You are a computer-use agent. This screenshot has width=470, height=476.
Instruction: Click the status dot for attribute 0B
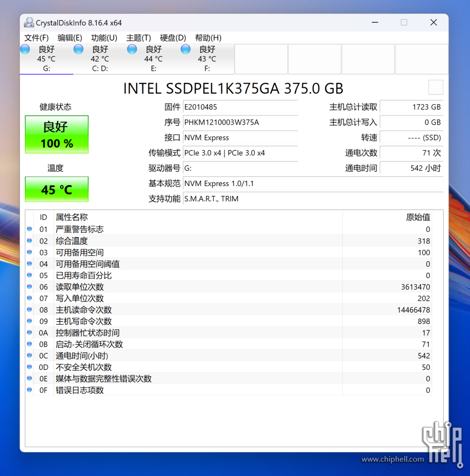[x=29, y=344]
